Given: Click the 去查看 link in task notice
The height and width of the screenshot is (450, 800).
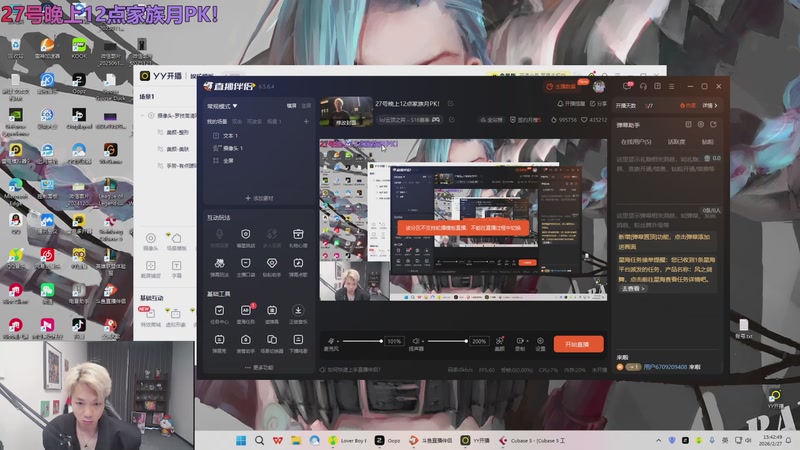Looking at the screenshot, I should click(x=633, y=289).
